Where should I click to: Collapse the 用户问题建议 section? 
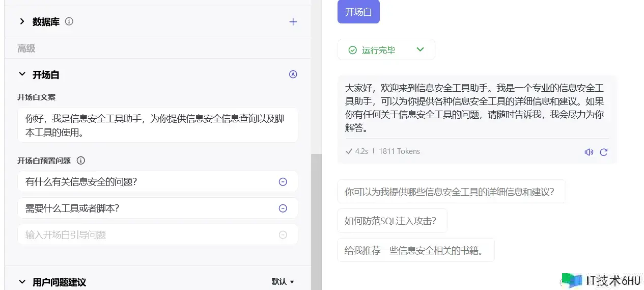[x=22, y=282]
